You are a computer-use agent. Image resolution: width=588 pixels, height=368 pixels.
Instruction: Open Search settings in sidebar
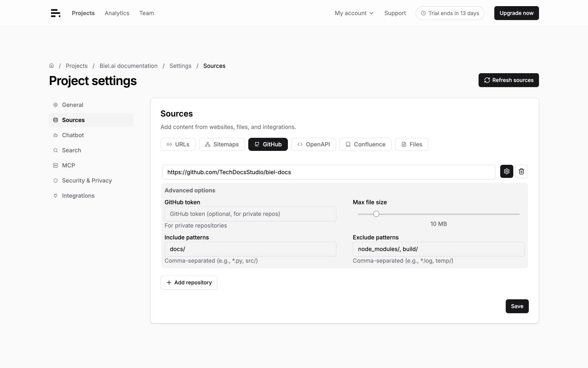(91, 150)
